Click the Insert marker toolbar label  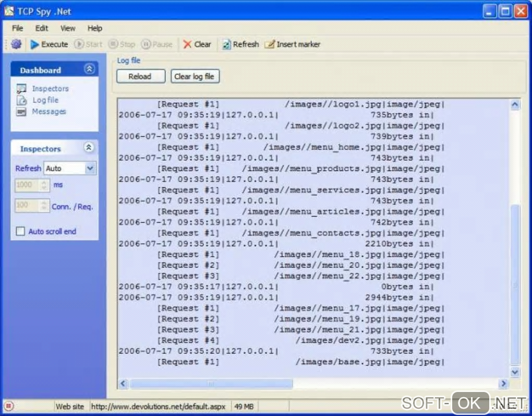tap(298, 44)
